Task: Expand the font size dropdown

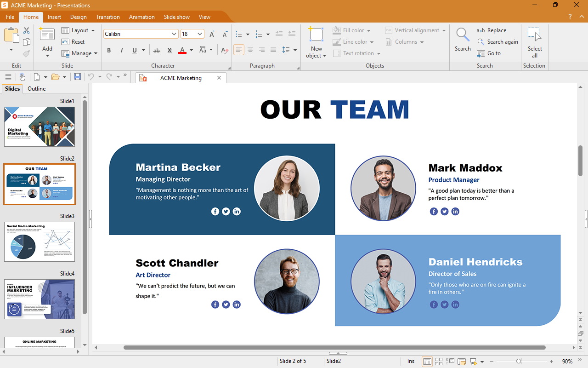Action: 200,34
